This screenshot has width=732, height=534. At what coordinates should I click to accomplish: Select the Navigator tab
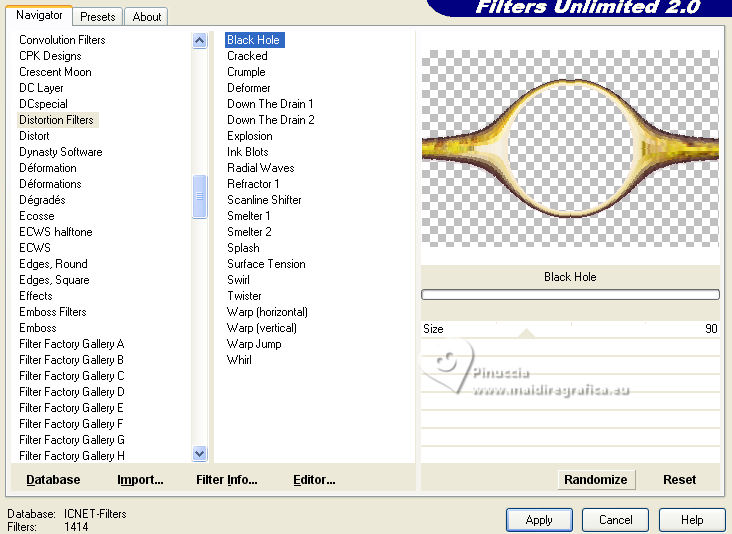pyautogui.click(x=39, y=15)
